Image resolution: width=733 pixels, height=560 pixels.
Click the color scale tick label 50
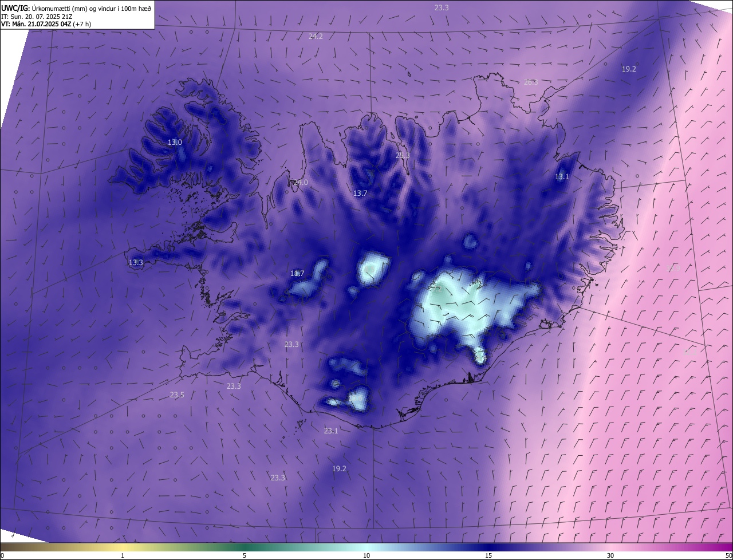(728, 555)
